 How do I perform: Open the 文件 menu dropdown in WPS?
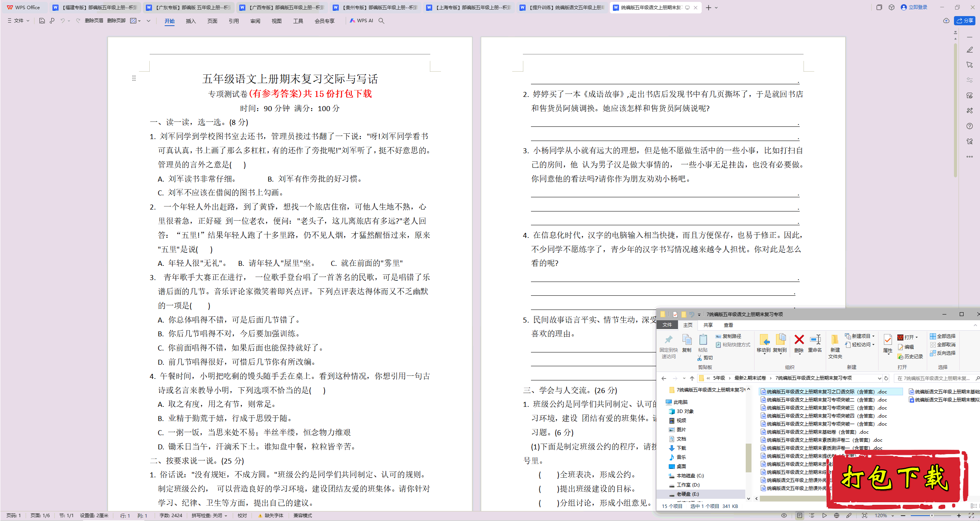click(x=18, y=21)
